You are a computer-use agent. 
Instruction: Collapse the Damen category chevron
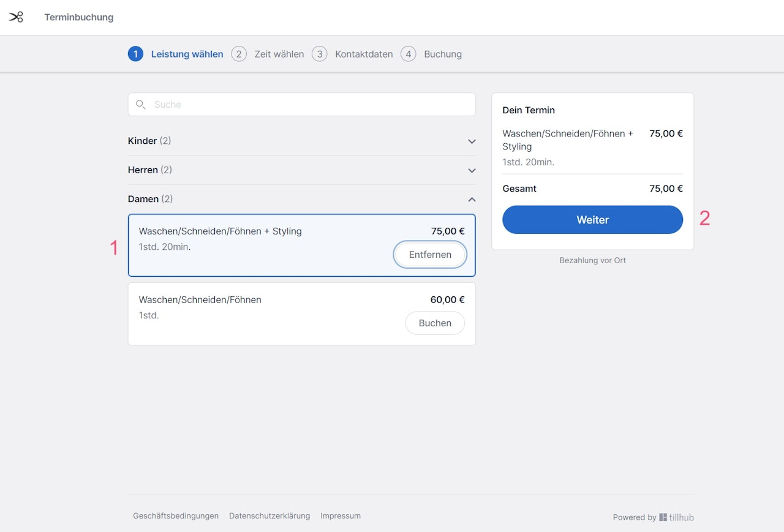[x=472, y=200]
